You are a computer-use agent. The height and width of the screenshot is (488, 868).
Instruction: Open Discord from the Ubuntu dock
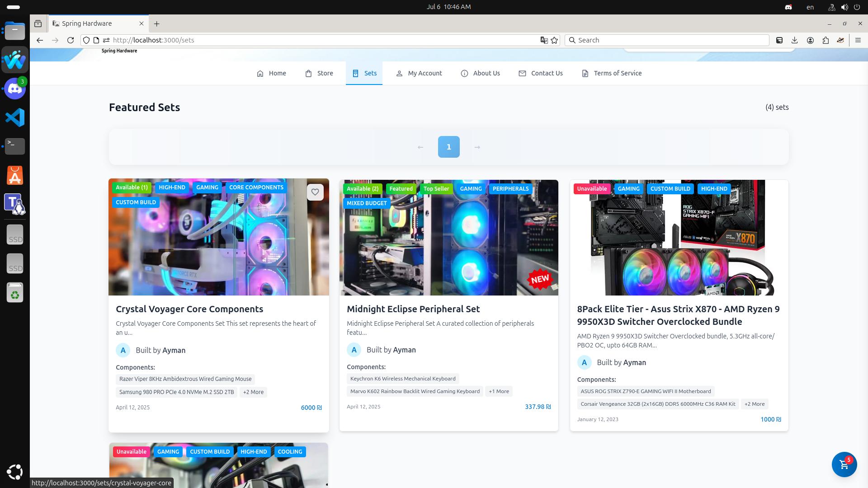tap(15, 89)
